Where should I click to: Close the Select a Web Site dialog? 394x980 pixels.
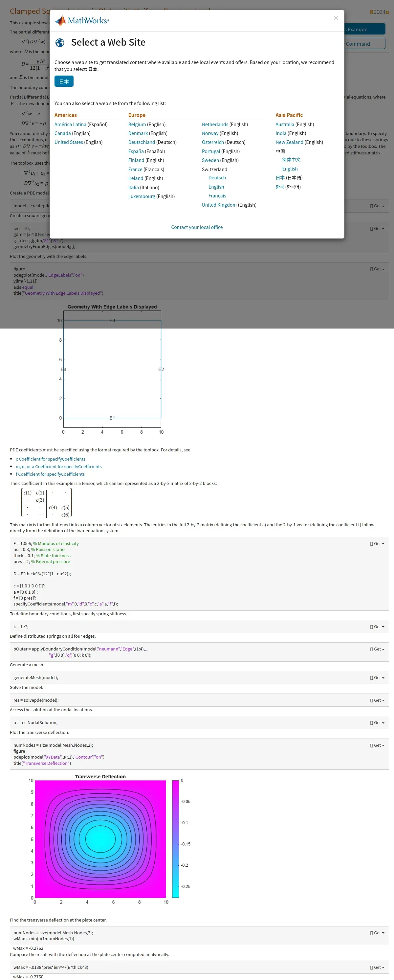[336, 18]
